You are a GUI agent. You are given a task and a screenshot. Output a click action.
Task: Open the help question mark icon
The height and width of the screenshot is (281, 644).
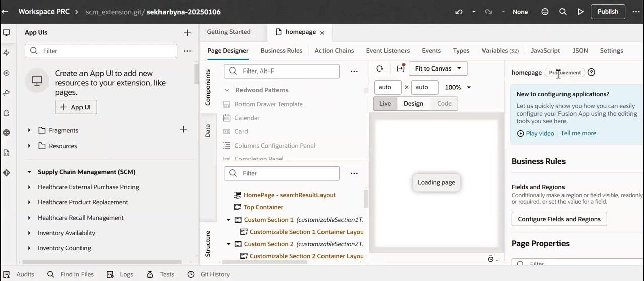point(592,73)
